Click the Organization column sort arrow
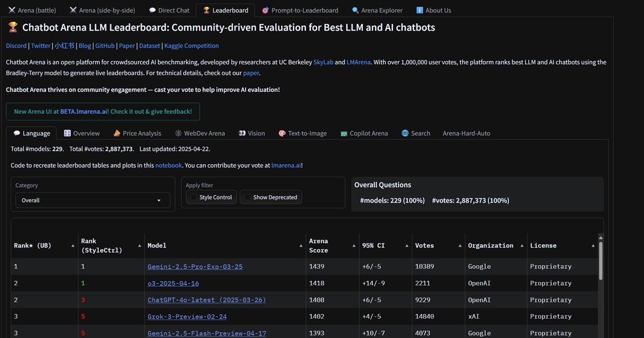The image size is (644, 338). point(522,246)
